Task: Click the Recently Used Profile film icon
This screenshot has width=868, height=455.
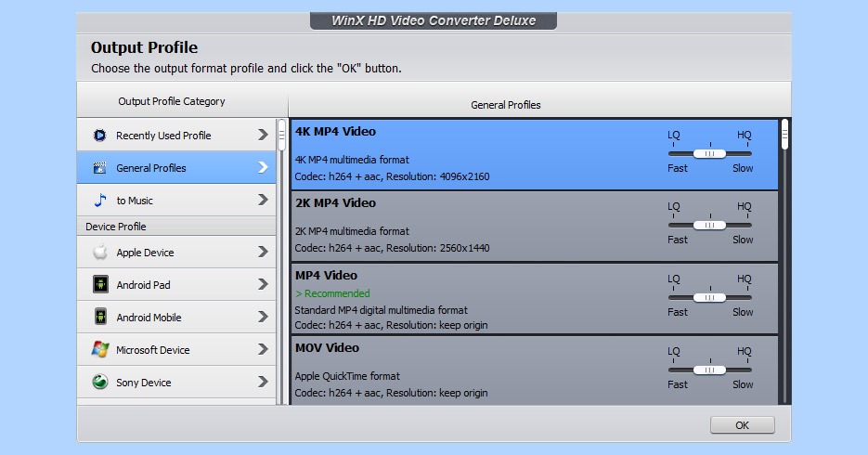Action: [99, 135]
